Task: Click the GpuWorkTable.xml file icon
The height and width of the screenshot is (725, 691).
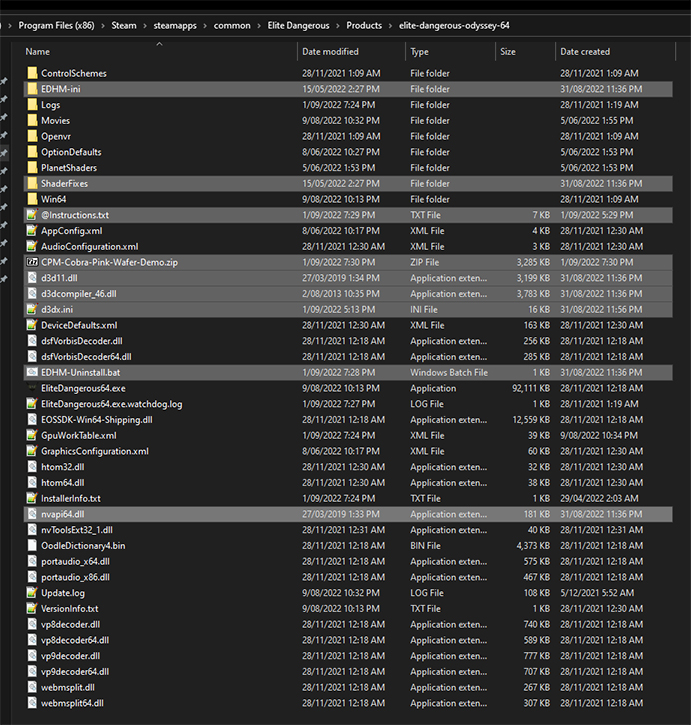Action: click(x=32, y=435)
